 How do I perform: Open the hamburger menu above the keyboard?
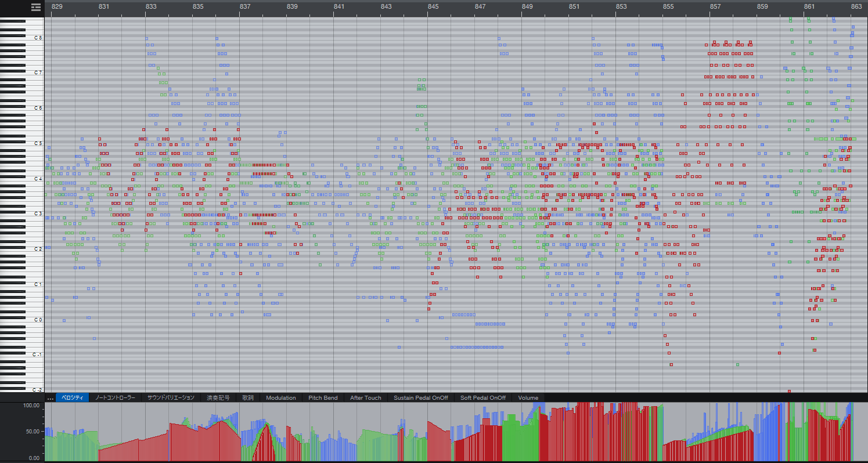tap(35, 8)
